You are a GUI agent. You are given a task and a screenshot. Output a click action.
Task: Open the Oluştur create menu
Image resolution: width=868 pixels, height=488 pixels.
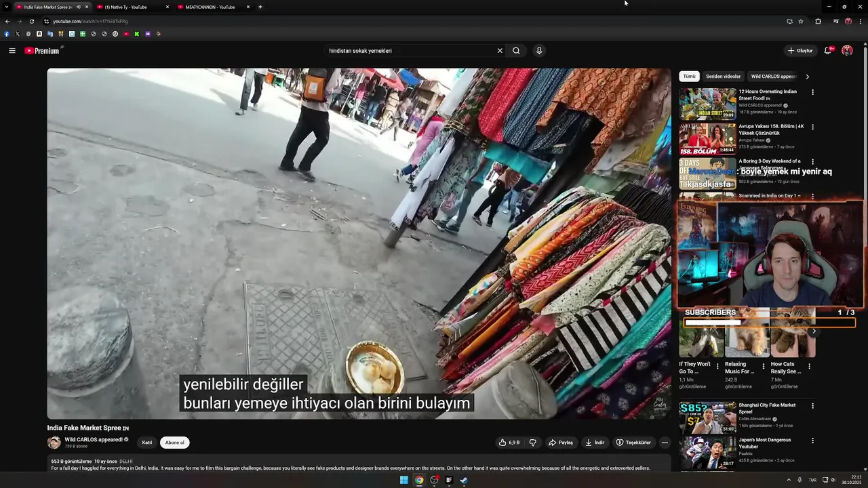(x=800, y=51)
